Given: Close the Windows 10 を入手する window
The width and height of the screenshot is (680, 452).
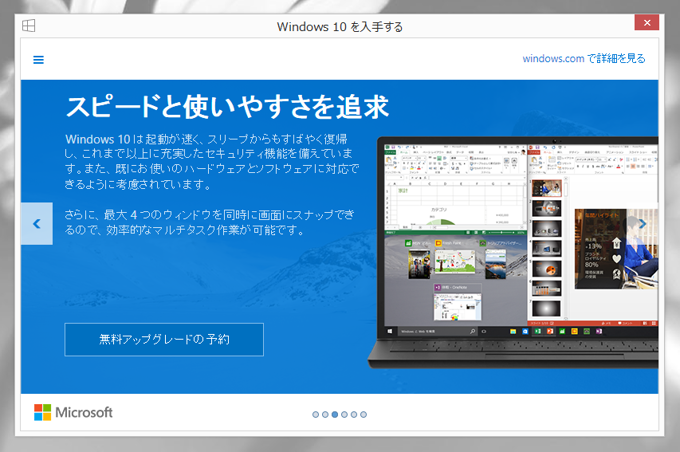Looking at the screenshot, I should tap(647, 23).
